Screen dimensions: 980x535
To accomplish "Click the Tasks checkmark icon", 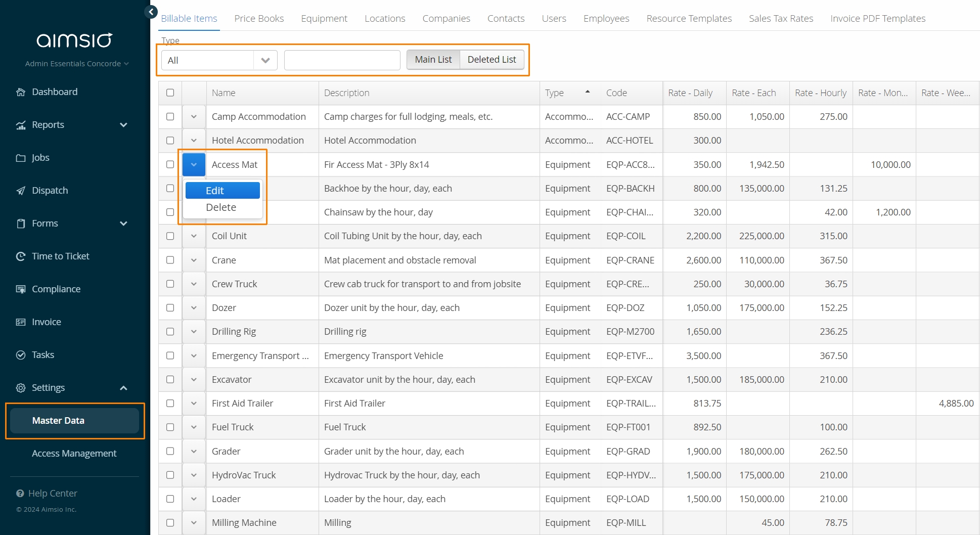I will [x=21, y=355].
